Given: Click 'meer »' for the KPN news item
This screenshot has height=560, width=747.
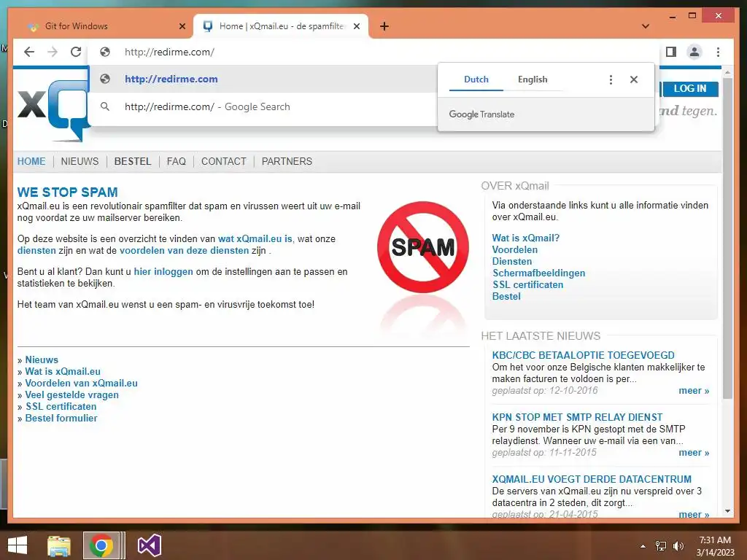Looking at the screenshot, I should pyautogui.click(x=694, y=452).
